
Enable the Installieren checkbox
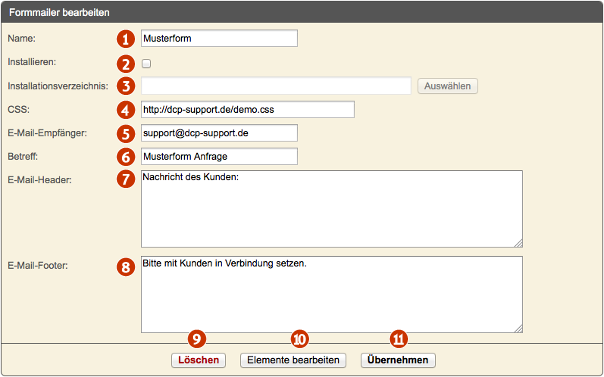pos(146,64)
